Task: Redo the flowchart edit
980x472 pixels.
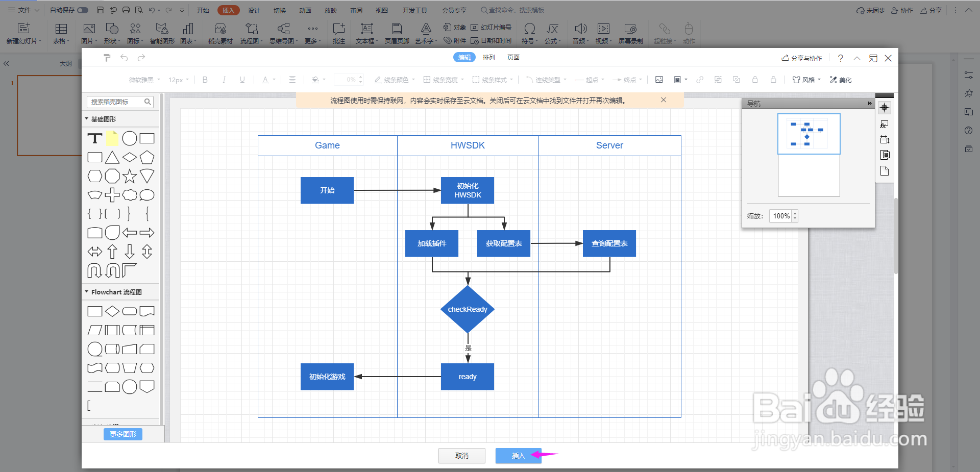Action: (x=141, y=58)
